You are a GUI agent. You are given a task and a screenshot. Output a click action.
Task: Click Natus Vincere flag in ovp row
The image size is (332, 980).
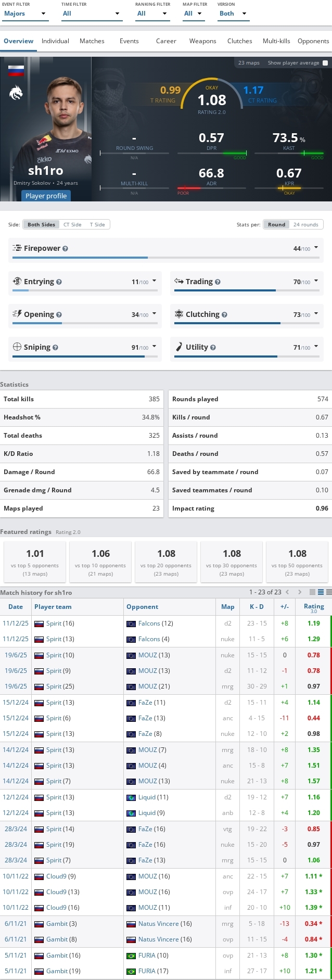tap(131, 939)
